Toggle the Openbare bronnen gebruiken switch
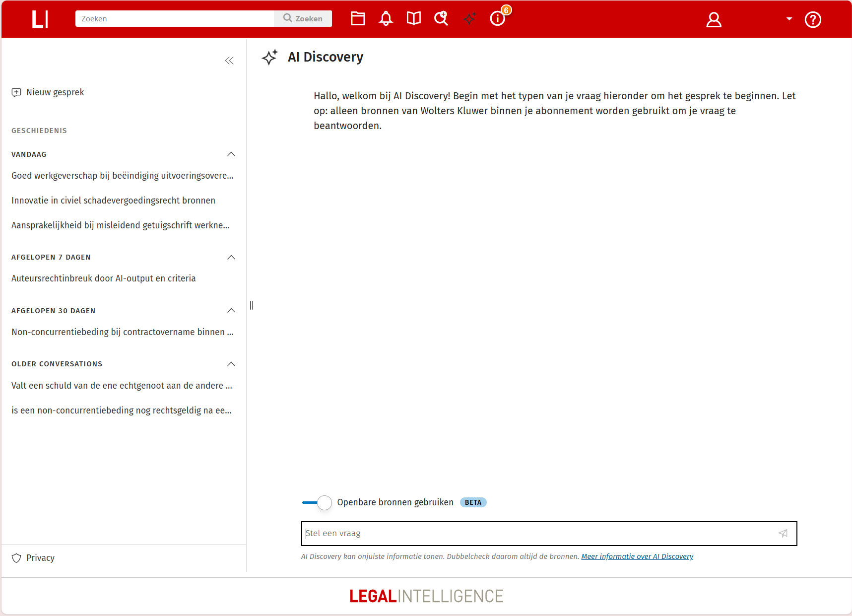The image size is (852, 616). point(318,502)
